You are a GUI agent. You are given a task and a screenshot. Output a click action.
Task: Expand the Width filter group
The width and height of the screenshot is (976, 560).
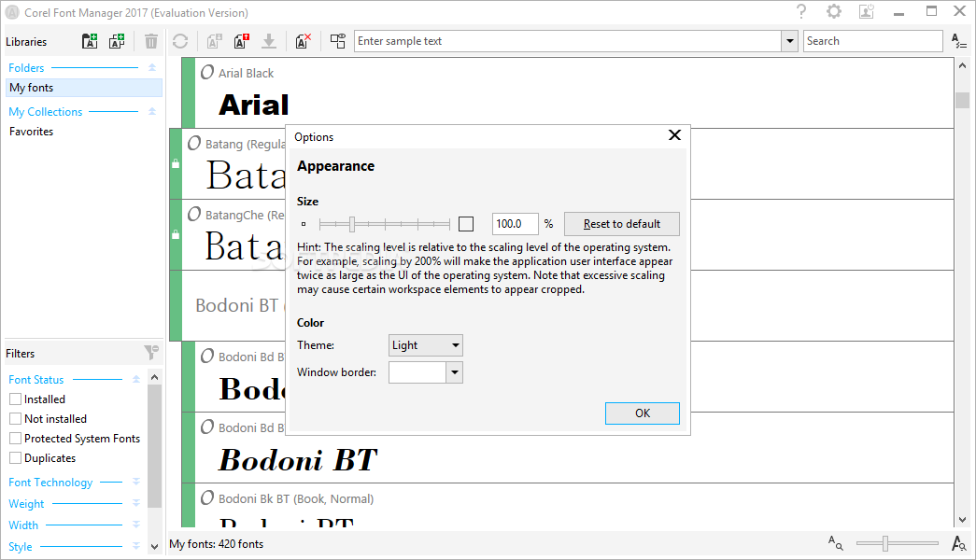pyautogui.click(x=136, y=525)
